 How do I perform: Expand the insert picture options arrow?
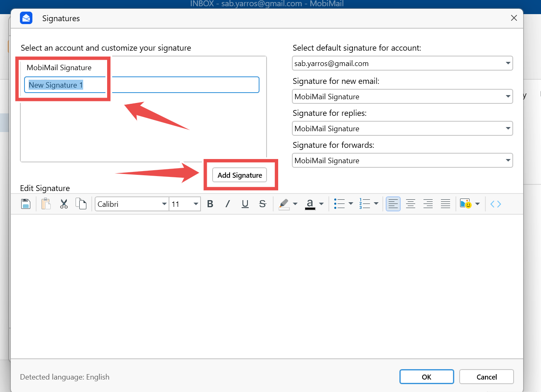477,204
